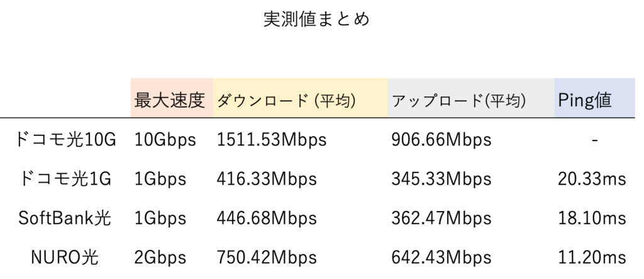The width and height of the screenshot is (644, 279).
Task: Click the ドコモ光10G row label
Action: click(65, 140)
